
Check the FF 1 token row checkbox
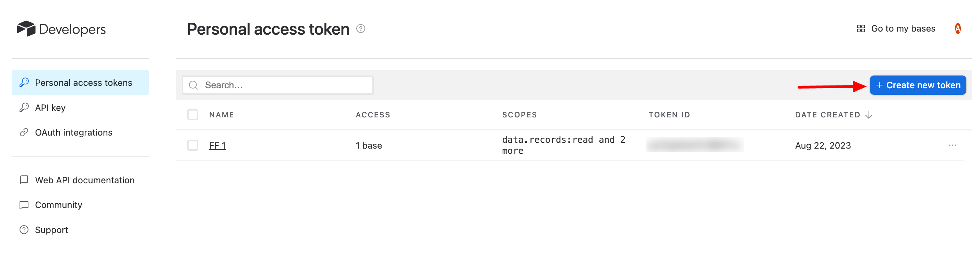pos(192,146)
